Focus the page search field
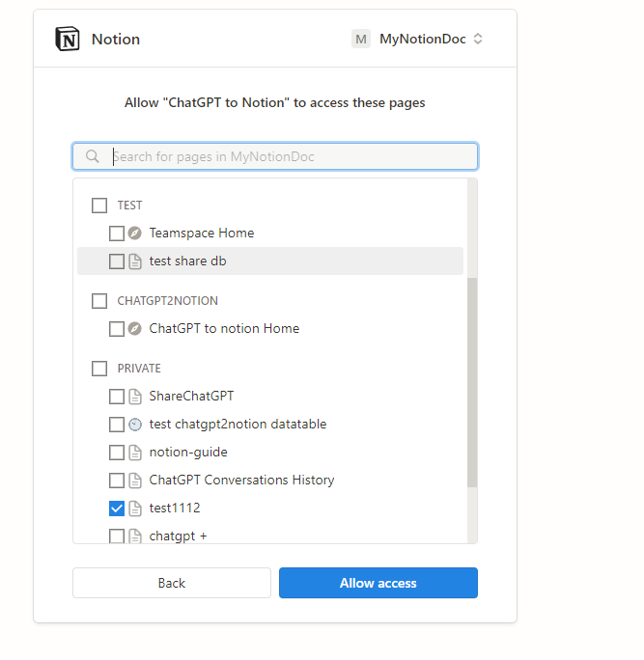 click(275, 156)
